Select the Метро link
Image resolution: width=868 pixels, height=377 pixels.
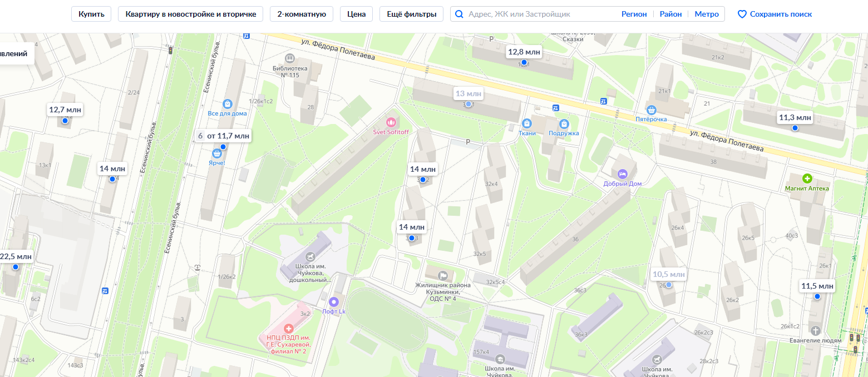click(707, 14)
